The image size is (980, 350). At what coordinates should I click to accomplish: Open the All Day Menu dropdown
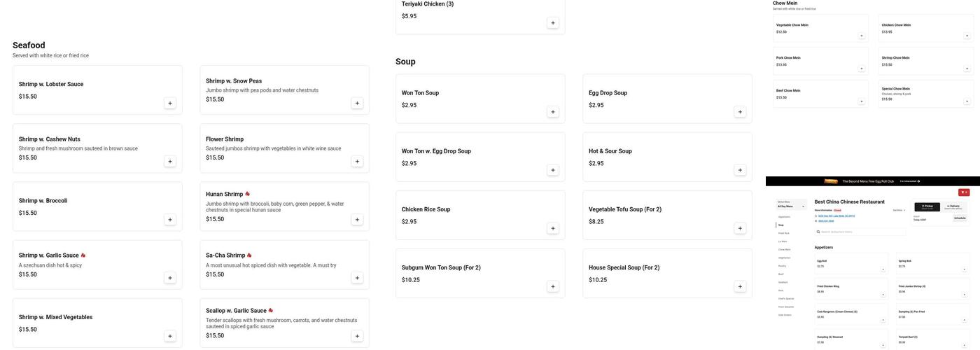point(792,206)
